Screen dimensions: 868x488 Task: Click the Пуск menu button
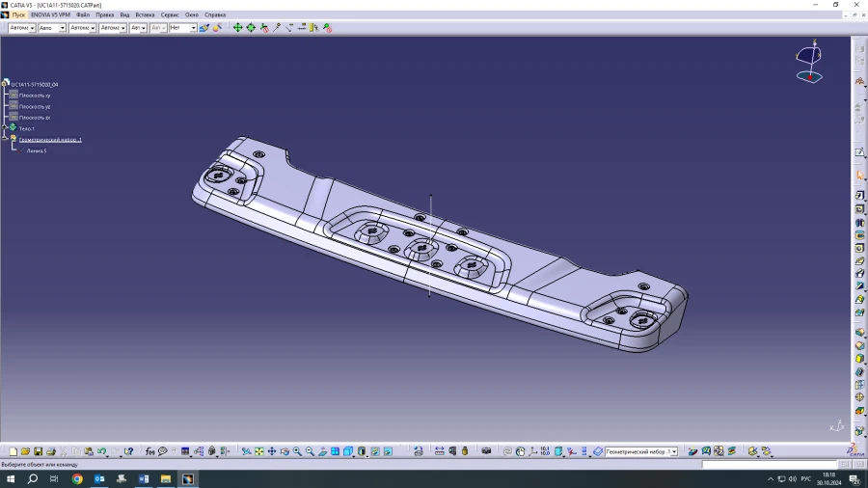pyautogui.click(x=18, y=14)
